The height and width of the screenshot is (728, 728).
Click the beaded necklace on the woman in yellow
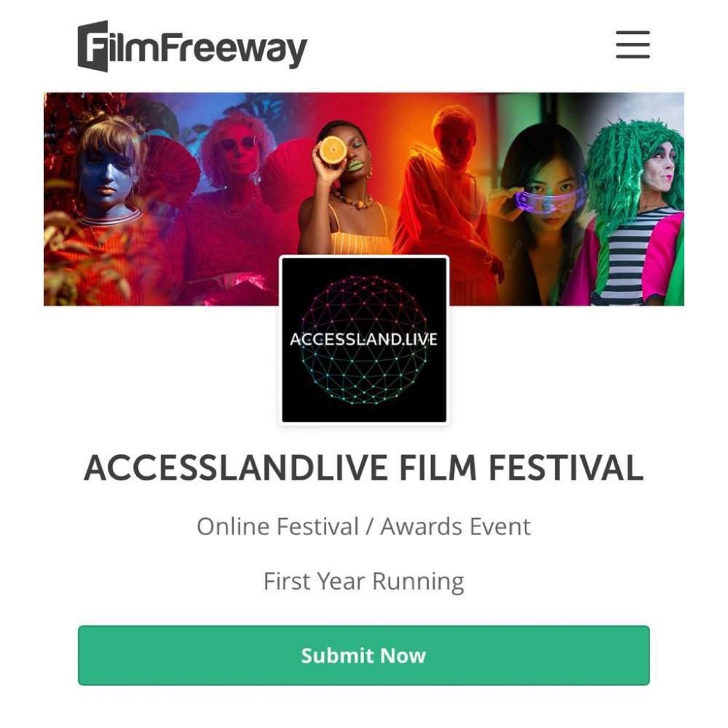point(355,199)
